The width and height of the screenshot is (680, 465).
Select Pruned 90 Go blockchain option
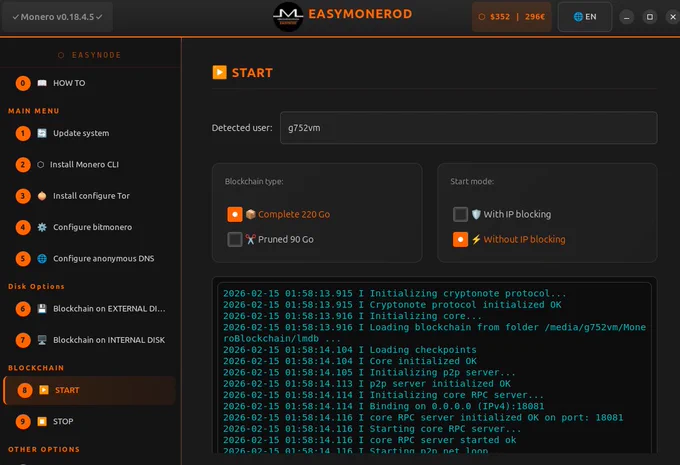tap(235, 239)
